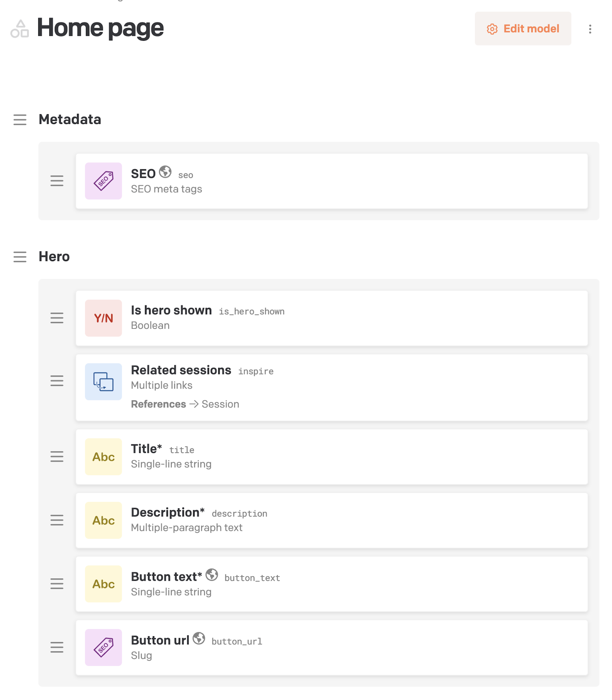The width and height of the screenshot is (612, 700).
Task: Click the Y/N Boolean field icon
Action: (x=103, y=318)
